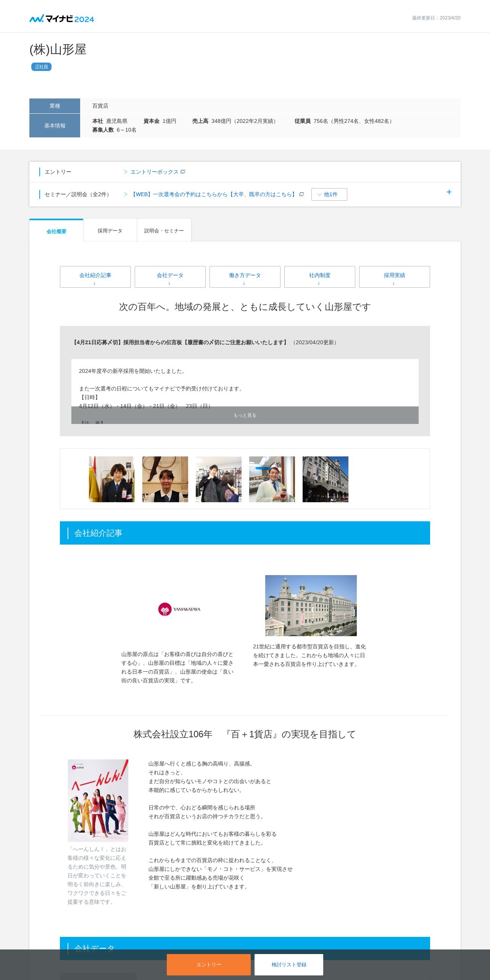Switch to the 採用データ tab
This screenshot has width=490, height=980.
coord(110,230)
